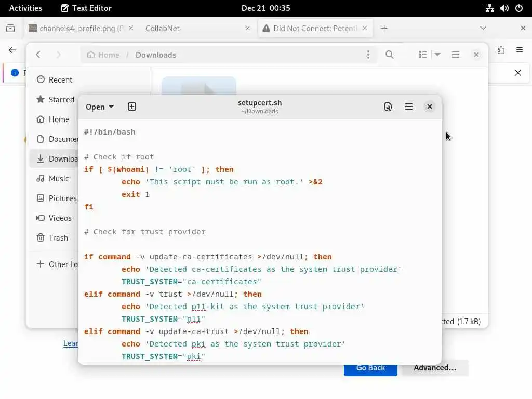Open the Text Editor app menu in top bar
Viewport: 532px width, 399px height.
[86, 8]
